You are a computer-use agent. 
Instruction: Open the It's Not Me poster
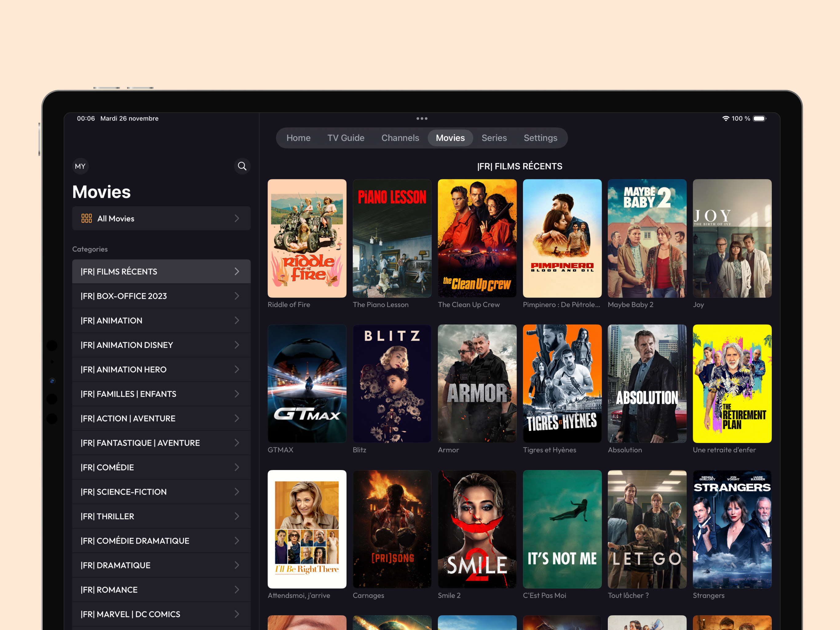tap(562, 529)
